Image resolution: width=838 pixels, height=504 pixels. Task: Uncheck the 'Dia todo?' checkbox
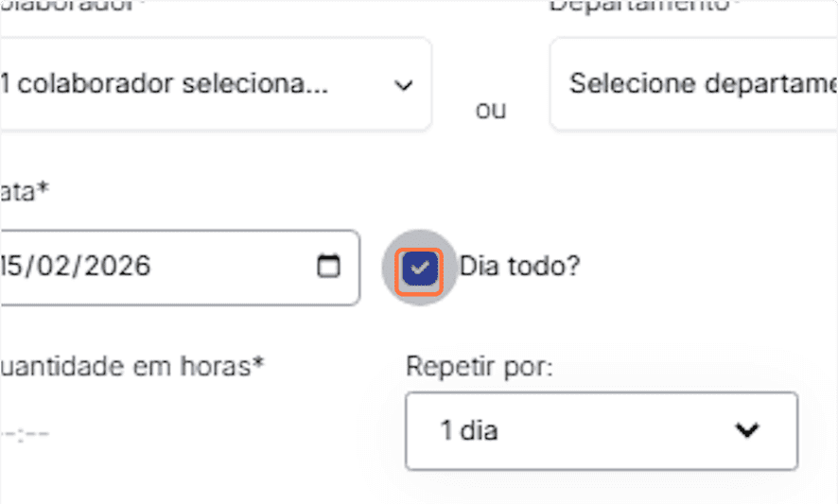(x=419, y=269)
